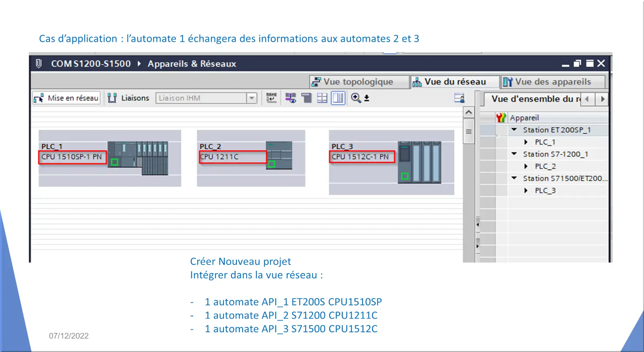Click the breadcrumb separator arrow
This screenshot has width=644, height=352.
tap(139, 64)
